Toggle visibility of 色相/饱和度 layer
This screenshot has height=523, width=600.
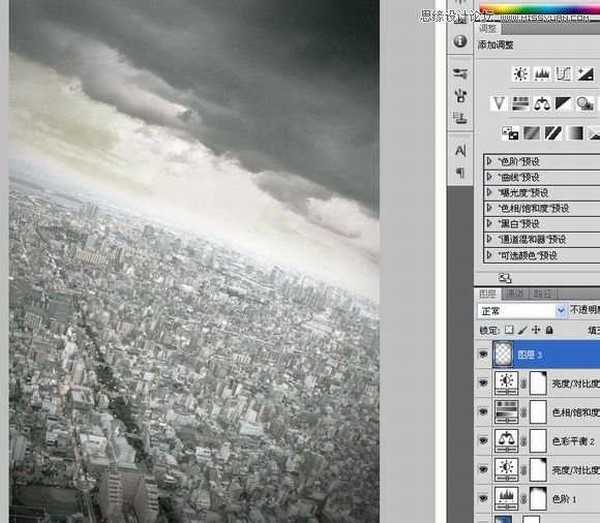coord(485,411)
